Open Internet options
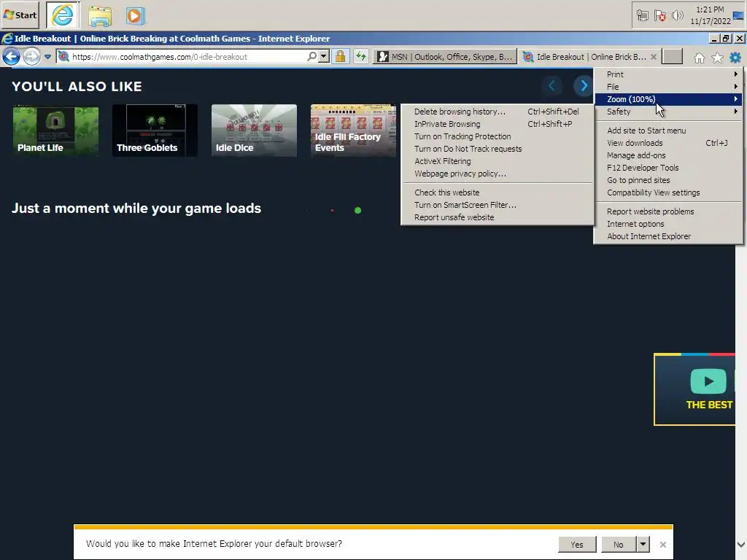Screen dimensions: 747x560 coord(668,224)
